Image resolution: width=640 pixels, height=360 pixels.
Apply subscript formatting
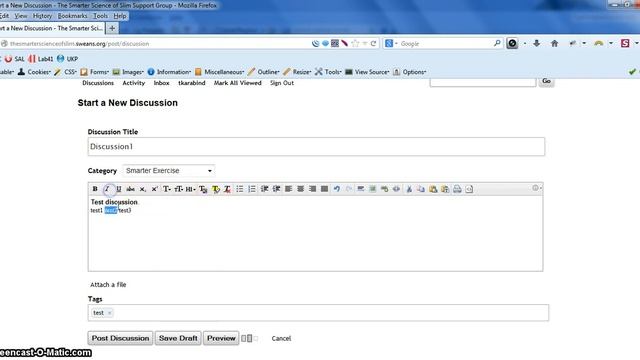point(142,189)
